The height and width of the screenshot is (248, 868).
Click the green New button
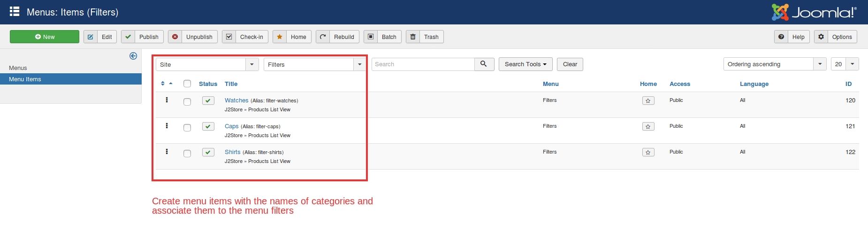[45, 37]
